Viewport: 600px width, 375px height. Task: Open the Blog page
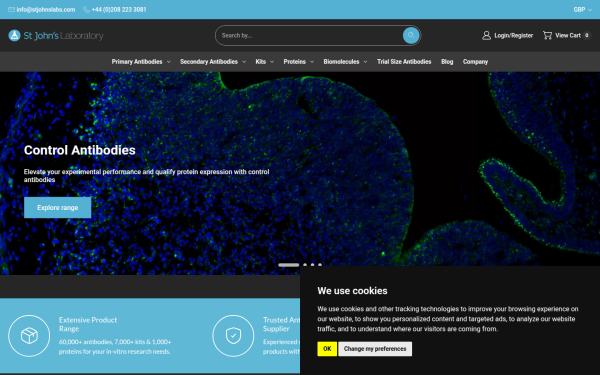[x=447, y=62]
